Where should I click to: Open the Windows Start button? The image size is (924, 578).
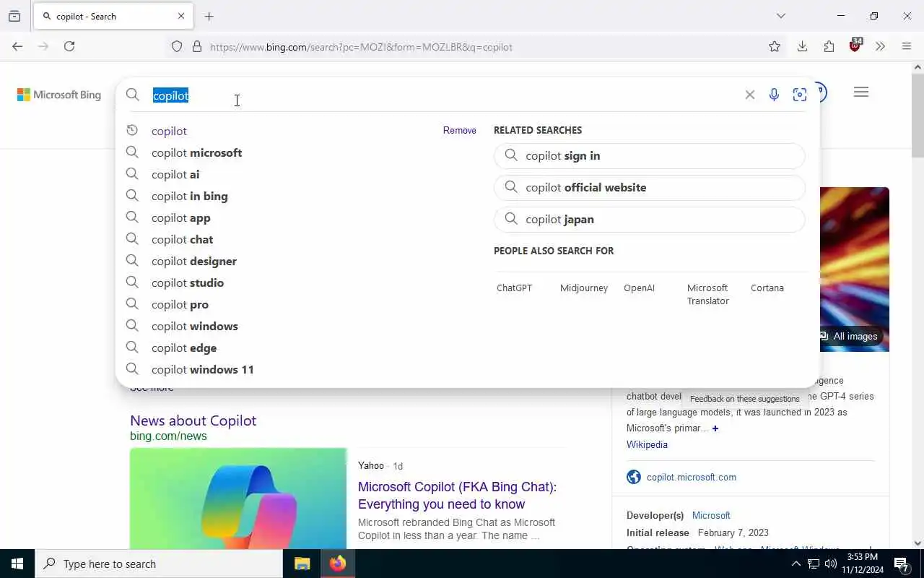tap(17, 564)
